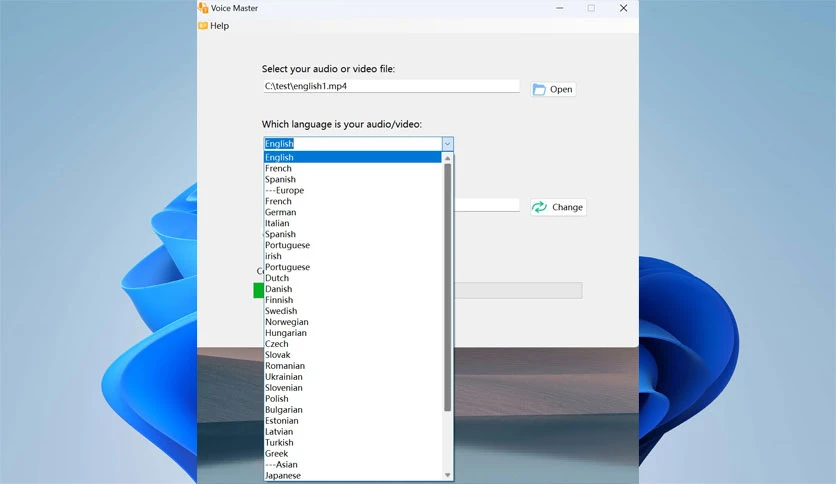836x484 pixels.
Task: Pick Greek from the dropdown list
Action: click(x=353, y=454)
